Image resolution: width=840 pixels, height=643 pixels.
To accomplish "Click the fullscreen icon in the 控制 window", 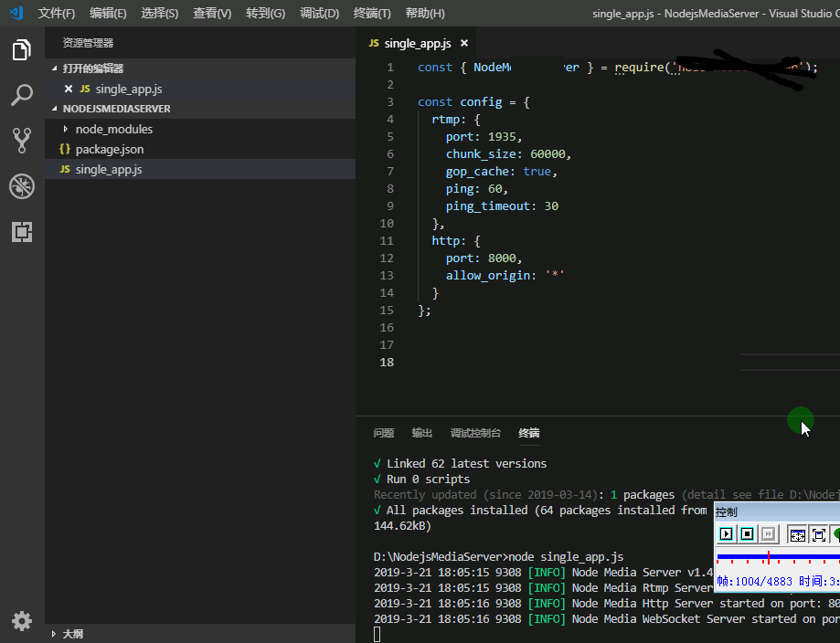I will (819, 534).
